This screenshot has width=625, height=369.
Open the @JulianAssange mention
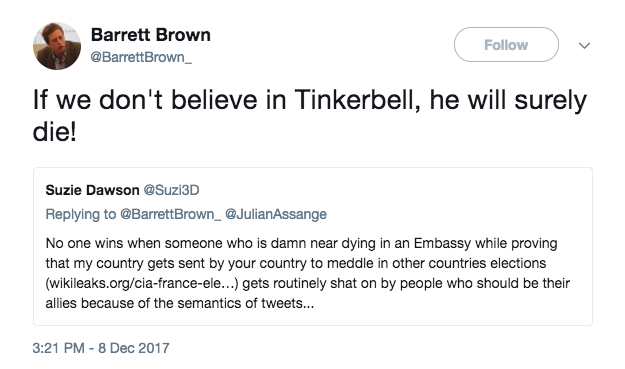(276, 214)
